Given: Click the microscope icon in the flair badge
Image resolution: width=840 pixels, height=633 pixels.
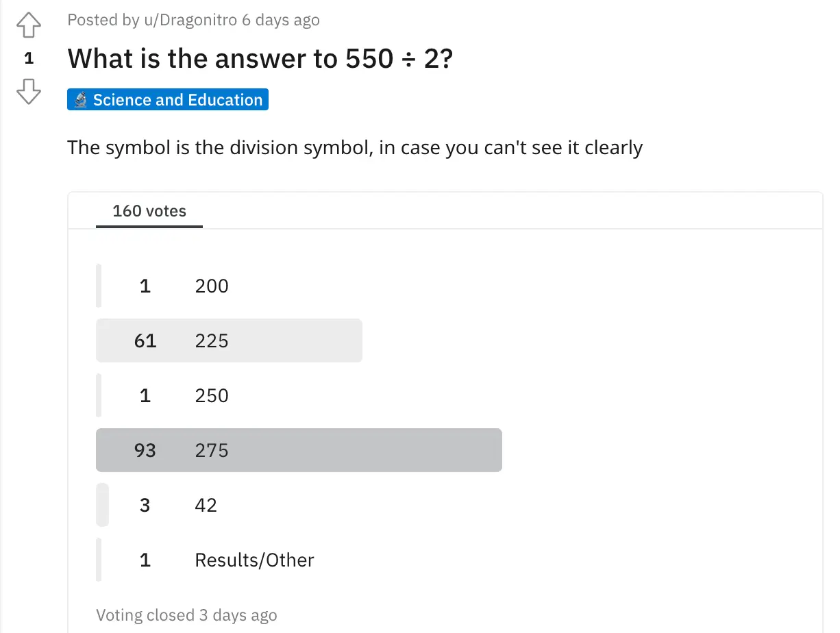Looking at the screenshot, I should [x=80, y=99].
